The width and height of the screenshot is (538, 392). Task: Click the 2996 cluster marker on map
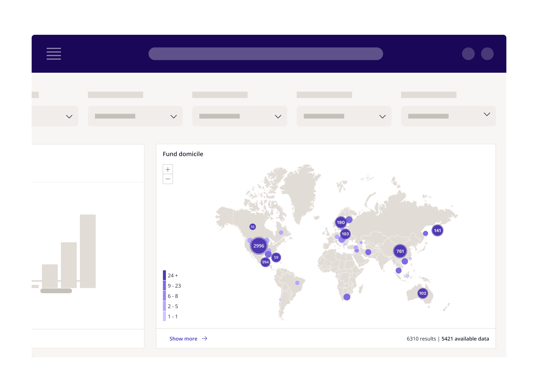259,246
